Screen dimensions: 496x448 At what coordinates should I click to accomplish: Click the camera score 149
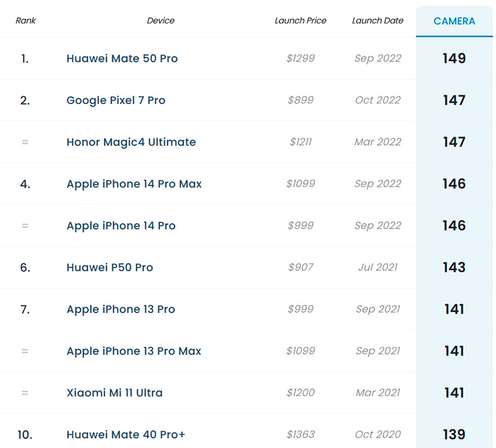click(x=454, y=59)
